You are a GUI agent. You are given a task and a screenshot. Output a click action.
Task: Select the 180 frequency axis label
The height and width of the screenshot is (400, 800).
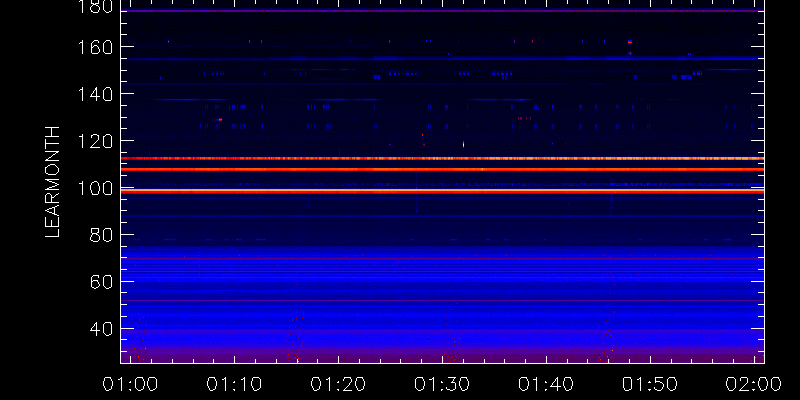pyautogui.click(x=97, y=6)
